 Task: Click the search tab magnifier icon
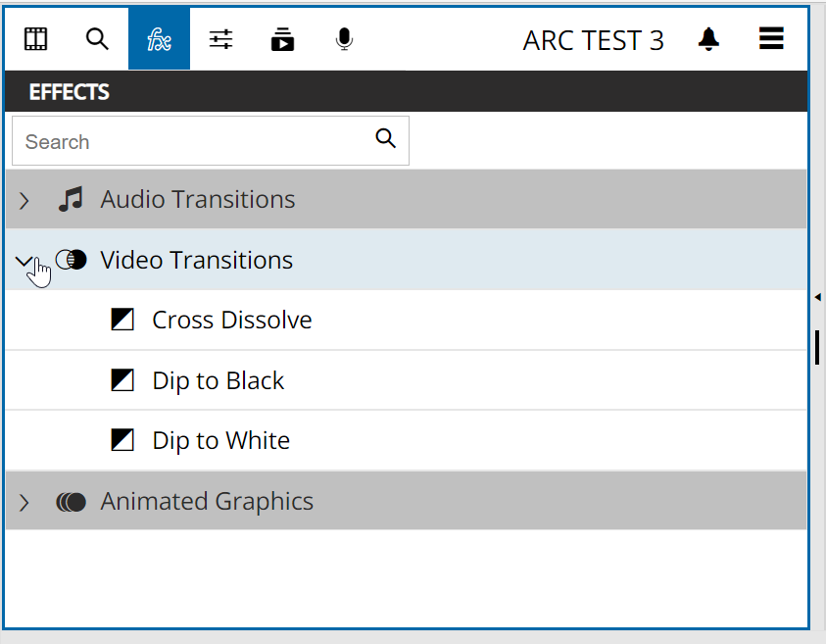97,39
